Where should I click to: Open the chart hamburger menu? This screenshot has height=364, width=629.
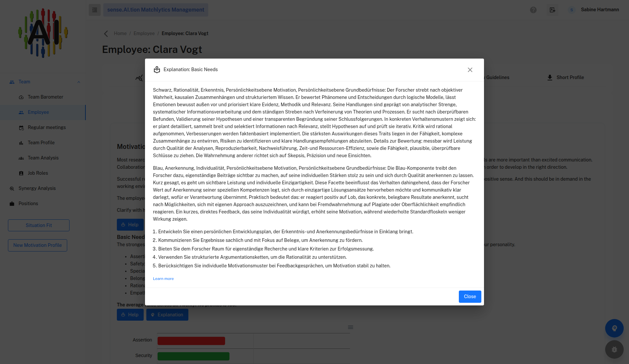point(351,327)
